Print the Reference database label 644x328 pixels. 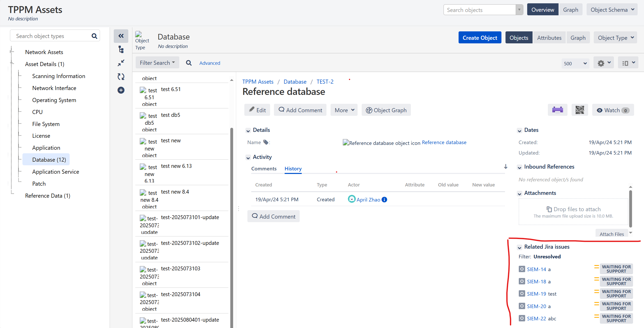(558, 110)
